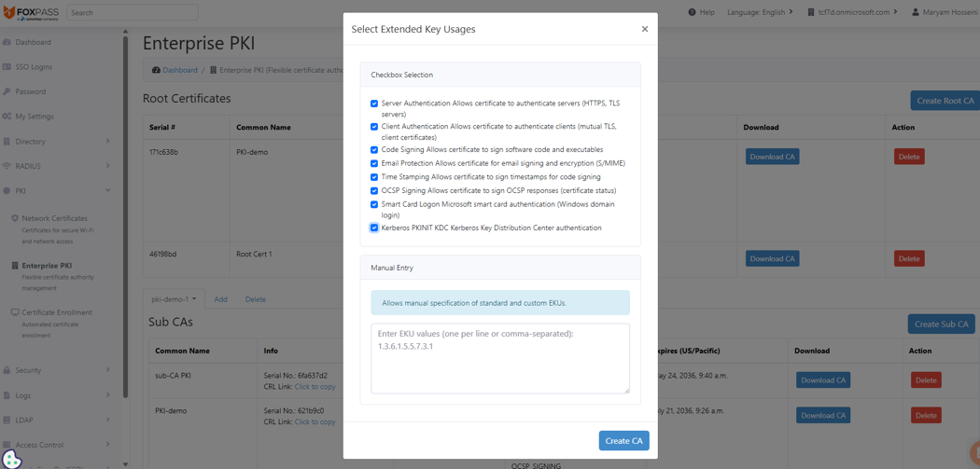This screenshot has height=469, width=980.
Task: Download CA for PKI-demo root certificate
Action: (x=772, y=157)
